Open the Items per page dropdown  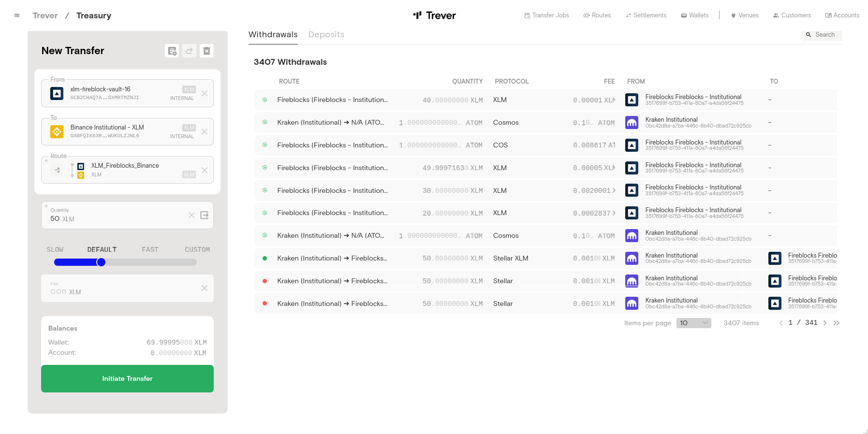tap(693, 323)
